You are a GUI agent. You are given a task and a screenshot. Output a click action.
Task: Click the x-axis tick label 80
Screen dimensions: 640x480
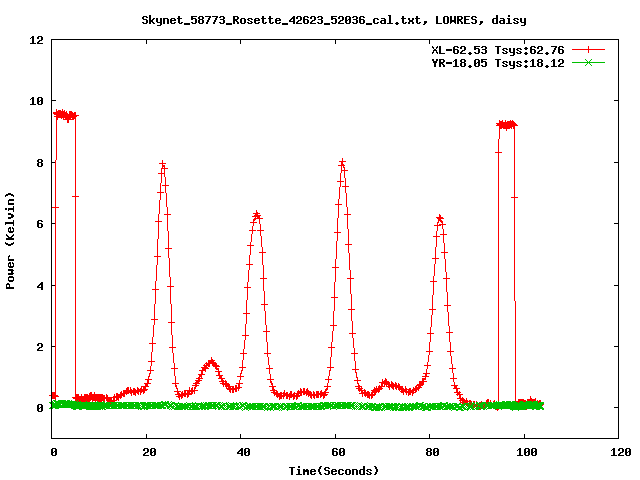433,452
